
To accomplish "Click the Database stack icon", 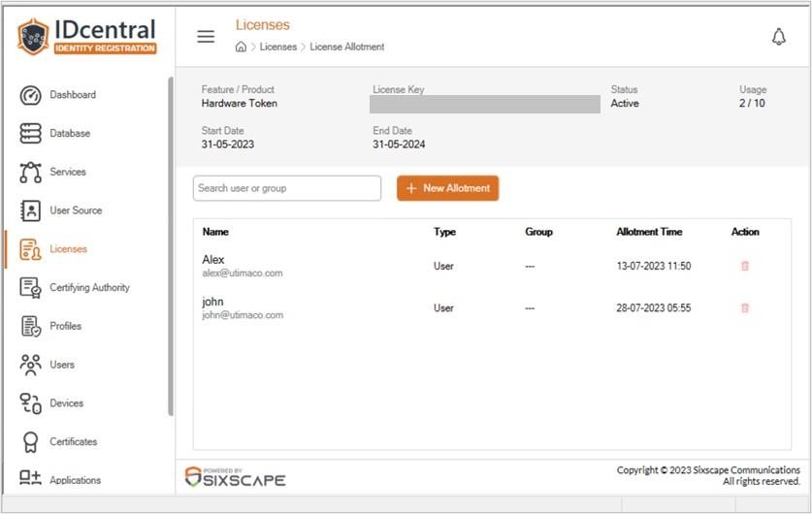I will [x=30, y=134].
